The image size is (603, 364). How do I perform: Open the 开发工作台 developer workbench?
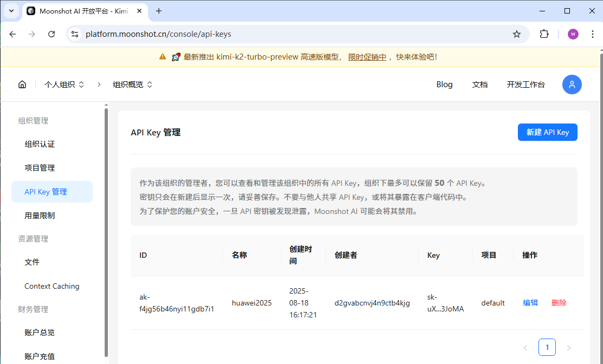(x=525, y=84)
